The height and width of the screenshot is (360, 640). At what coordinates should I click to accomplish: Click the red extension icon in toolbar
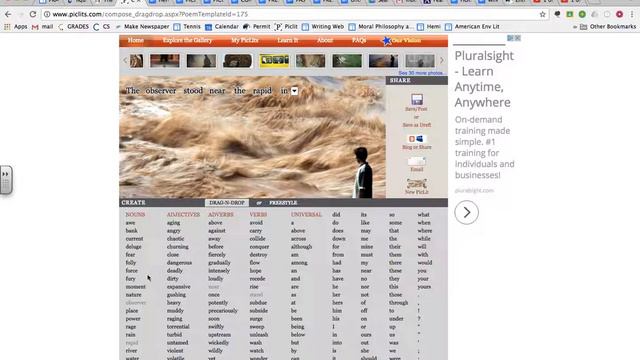click(620, 14)
